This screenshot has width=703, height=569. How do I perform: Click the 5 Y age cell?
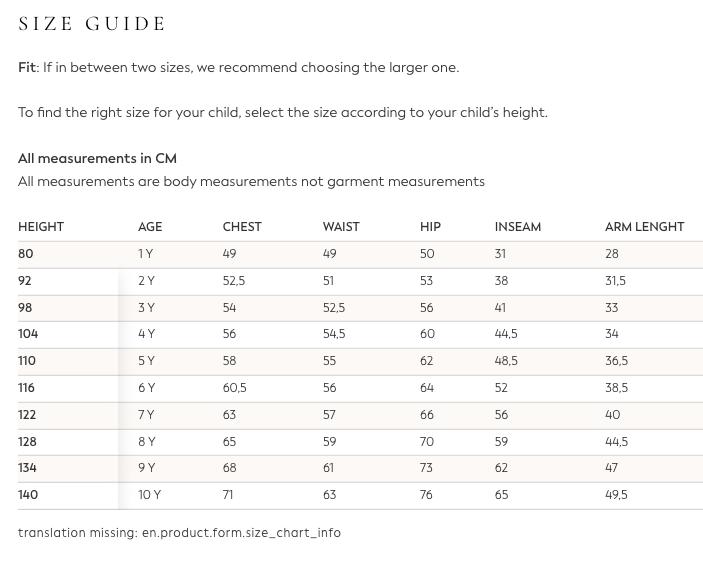click(146, 361)
